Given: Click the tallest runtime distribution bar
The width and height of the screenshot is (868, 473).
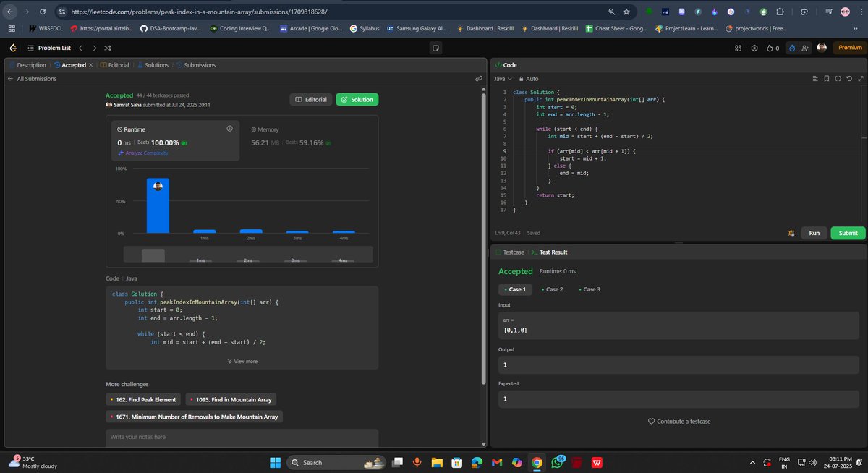Looking at the screenshot, I should [158, 205].
